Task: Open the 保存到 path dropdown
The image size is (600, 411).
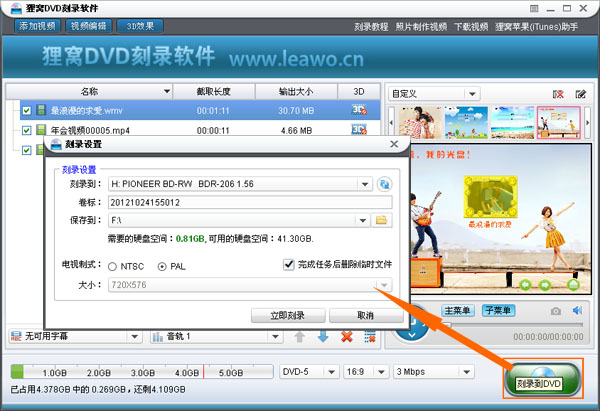Action: click(x=362, y=220)
